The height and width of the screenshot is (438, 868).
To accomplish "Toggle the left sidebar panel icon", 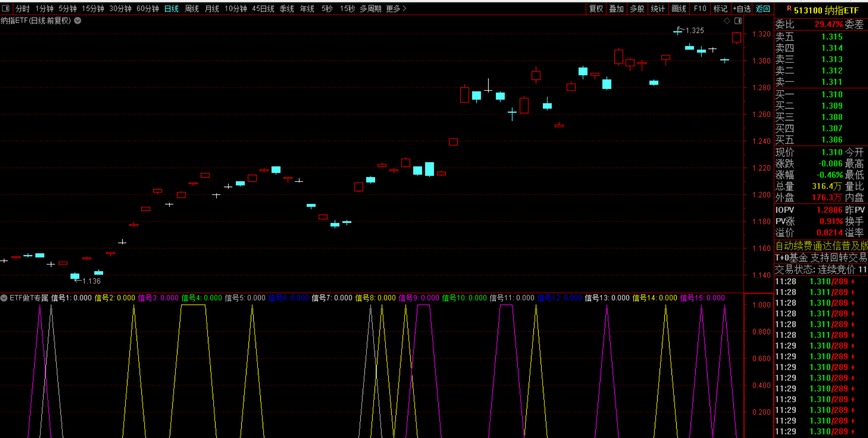I will [6, 8].
